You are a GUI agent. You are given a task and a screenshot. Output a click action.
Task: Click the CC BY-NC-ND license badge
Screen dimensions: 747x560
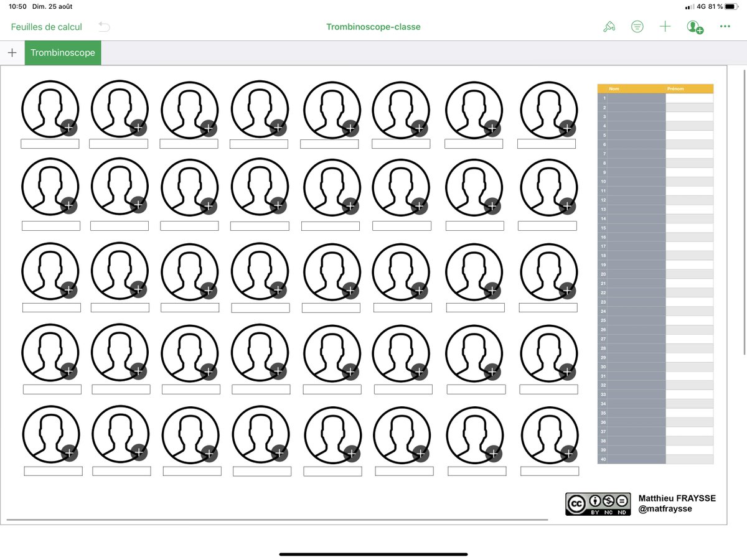tap(598, 504)
